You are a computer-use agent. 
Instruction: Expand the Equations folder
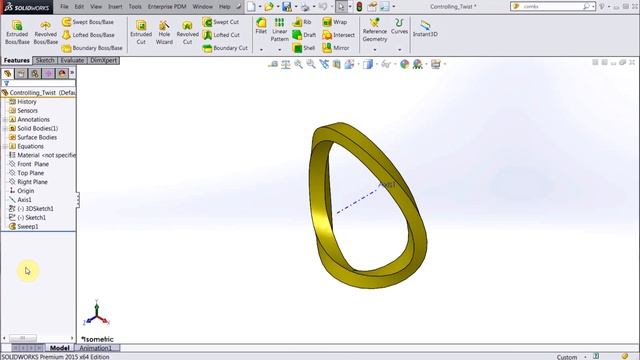(5, 146)
